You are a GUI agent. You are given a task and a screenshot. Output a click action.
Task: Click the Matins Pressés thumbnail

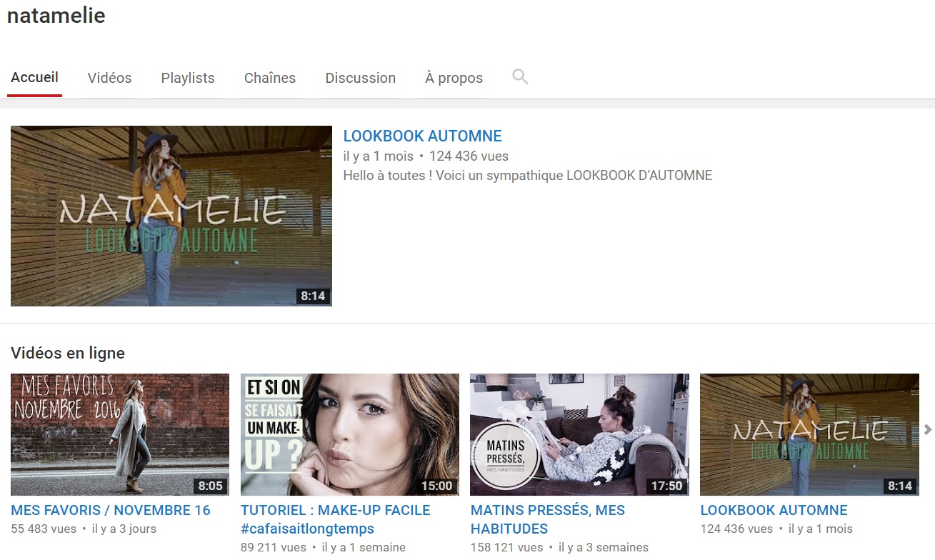pos(579,434)
